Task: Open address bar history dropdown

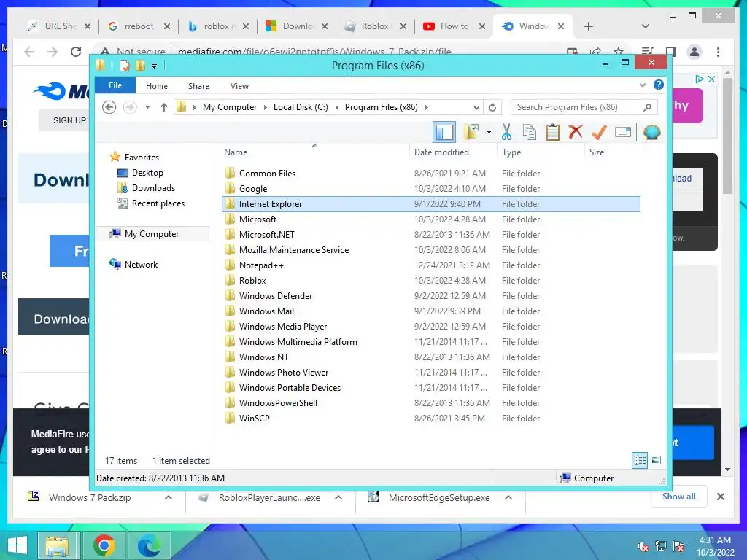Action: (x=476, y=107)
